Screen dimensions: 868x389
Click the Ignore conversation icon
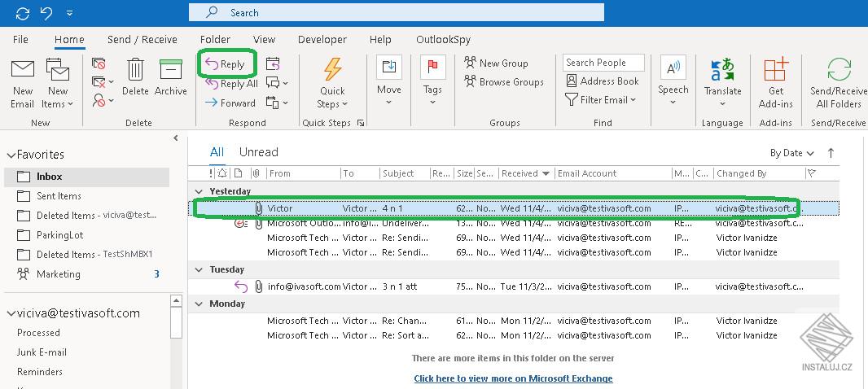(x=99, y=63)
